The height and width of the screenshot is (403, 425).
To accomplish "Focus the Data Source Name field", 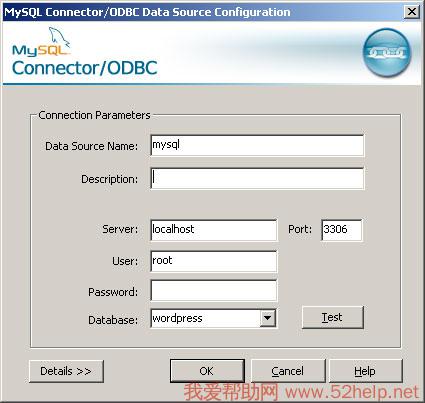I will tap(257, 145).
